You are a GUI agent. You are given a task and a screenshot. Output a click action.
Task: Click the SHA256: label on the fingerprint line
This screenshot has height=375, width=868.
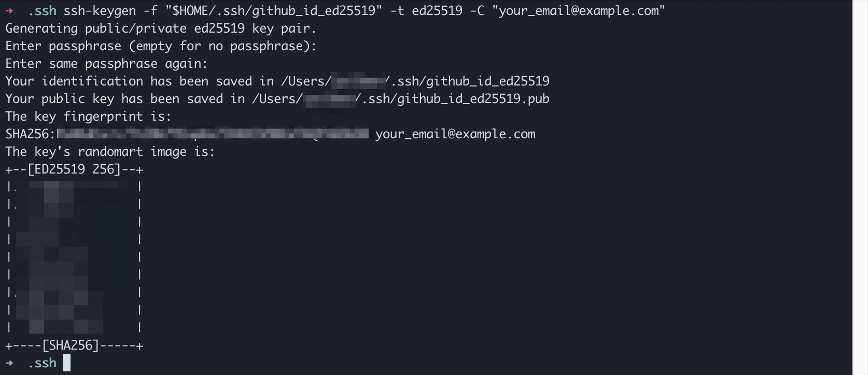tap(30, 134)
